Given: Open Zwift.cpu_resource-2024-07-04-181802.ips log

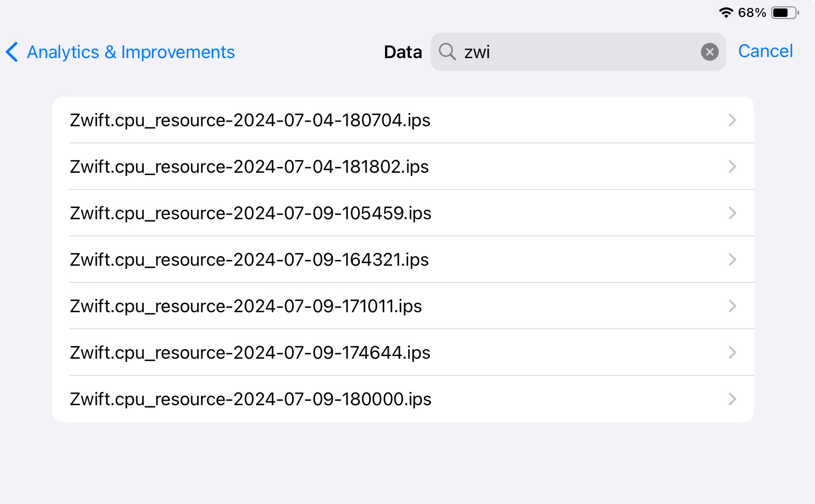Looking at the screenshot, I should click(x=249, y=167).
